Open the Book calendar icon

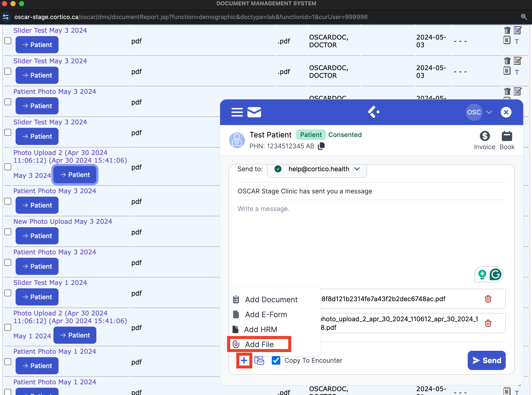[507, 136]
